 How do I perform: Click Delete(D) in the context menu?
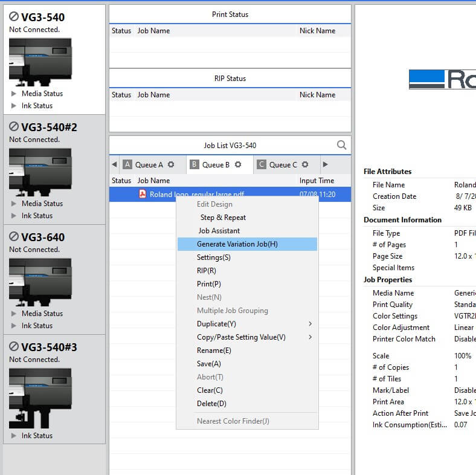211,404
